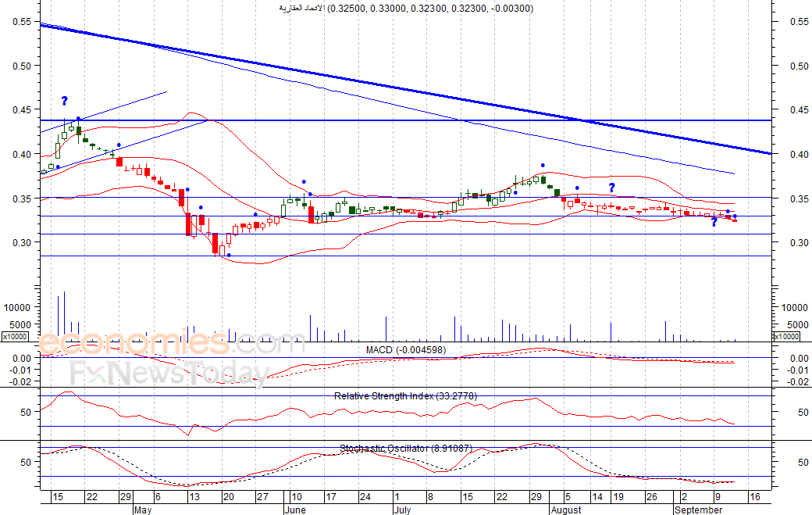Image resolution: width=812 pixels, height=515 pixels.
Task: Click the date label 10 in June
Action: [x=296, y=497]
